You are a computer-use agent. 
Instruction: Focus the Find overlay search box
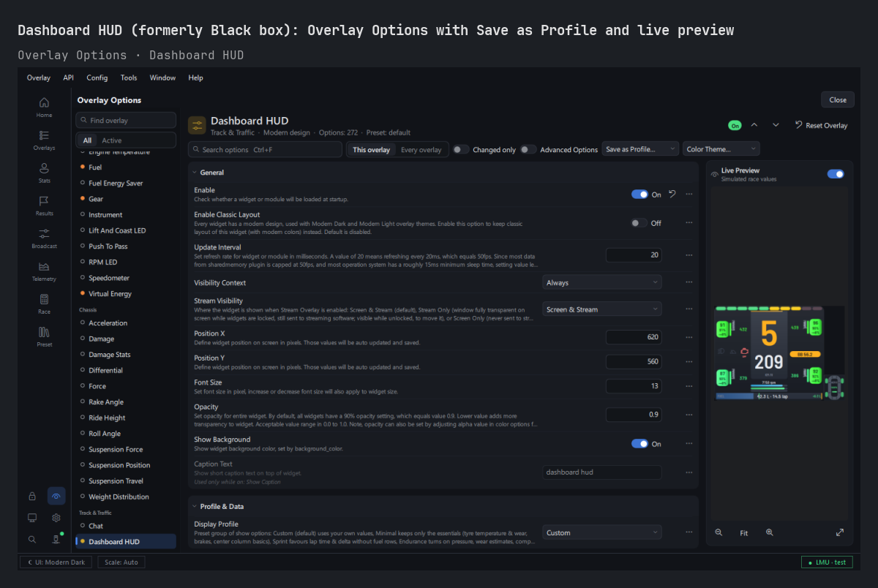(x=126, y=120)
